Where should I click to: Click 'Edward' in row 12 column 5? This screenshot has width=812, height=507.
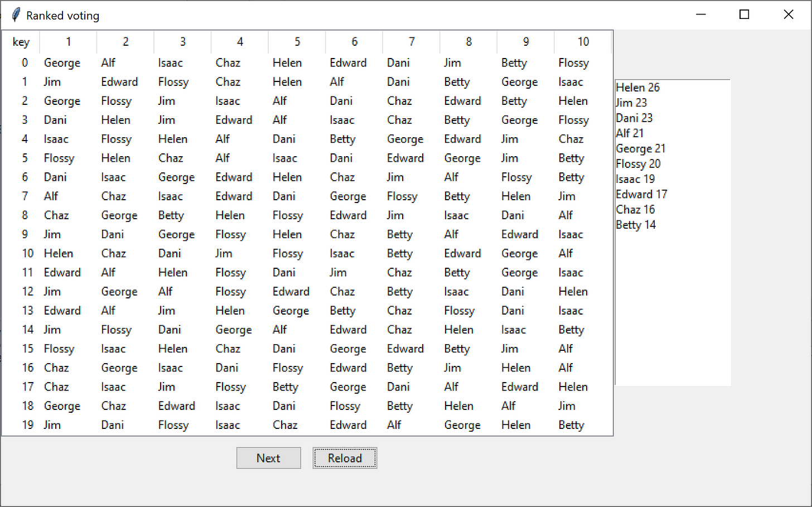pos(291,292)
